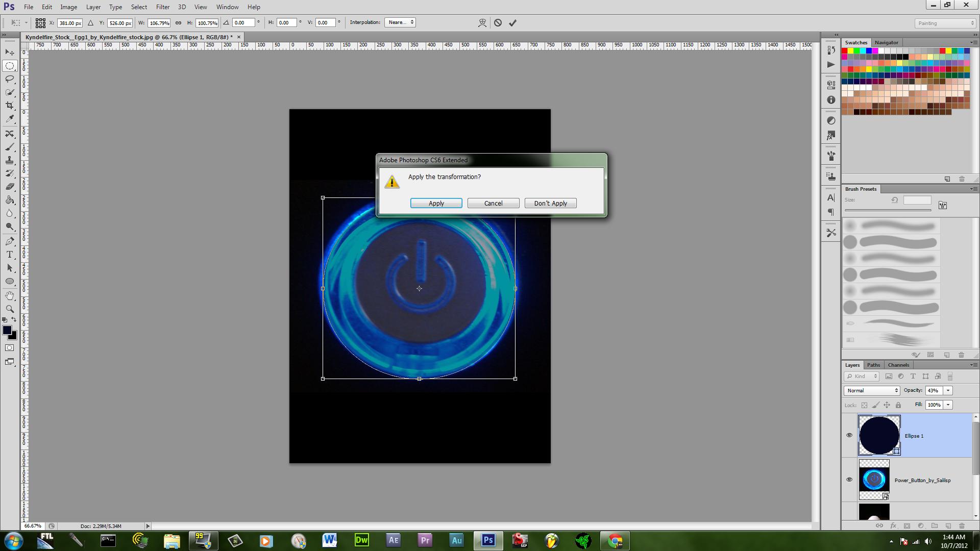The height and width of the screenshot is (551, 980).
Task: Hide the Power_Button_by_Salilsp layer
Action: click(x=849, y=480)
